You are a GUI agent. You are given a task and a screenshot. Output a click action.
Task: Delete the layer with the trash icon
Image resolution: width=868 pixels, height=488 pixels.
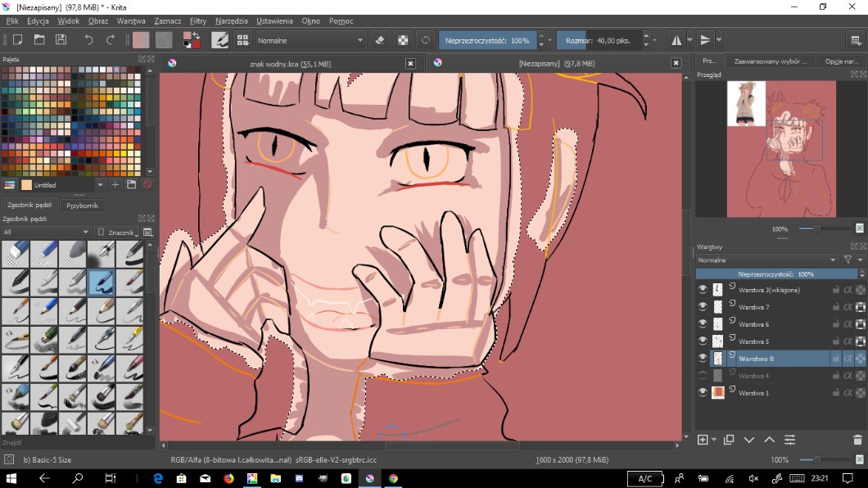pos(857,440)
